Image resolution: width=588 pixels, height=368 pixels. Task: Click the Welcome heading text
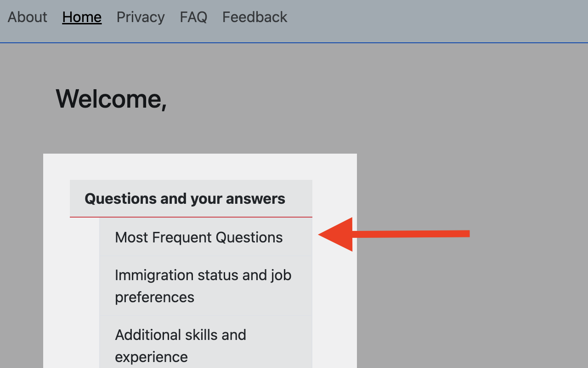pyautogui.click(x=111, y=98)
